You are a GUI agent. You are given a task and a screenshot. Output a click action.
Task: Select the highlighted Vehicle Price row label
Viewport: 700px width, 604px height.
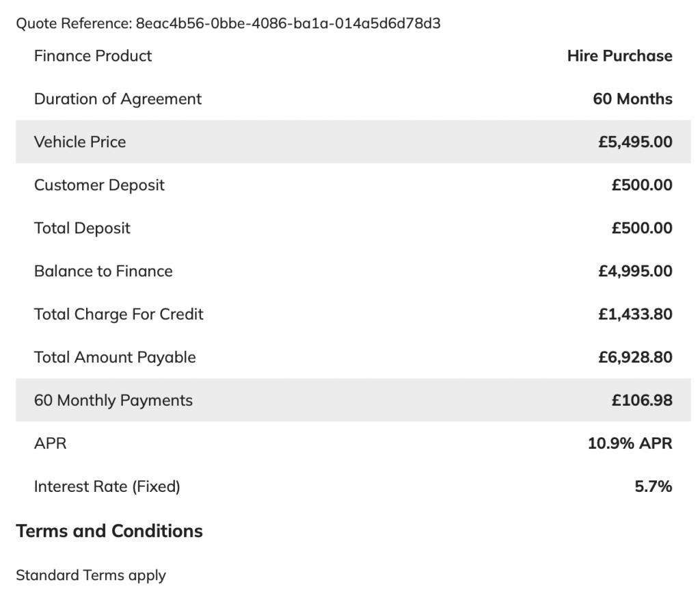pyautogui.click(x=80, y=142)
